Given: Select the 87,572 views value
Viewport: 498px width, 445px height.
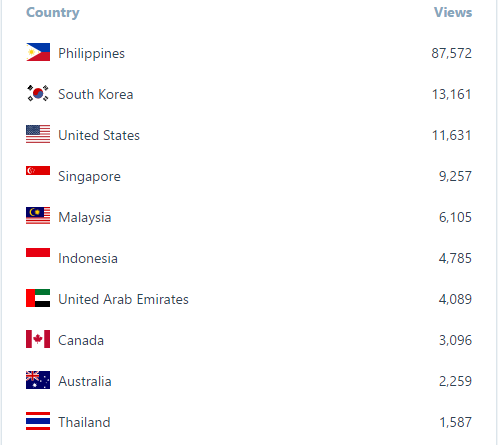Looking at the screenshot, I should (x=452, y=53).
